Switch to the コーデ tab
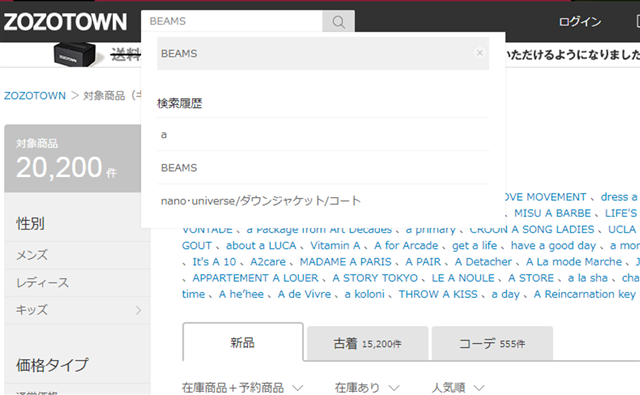Image resolution: width=640 pixels, height=395 pixels. pyautogui.click(x=492, y=344)
